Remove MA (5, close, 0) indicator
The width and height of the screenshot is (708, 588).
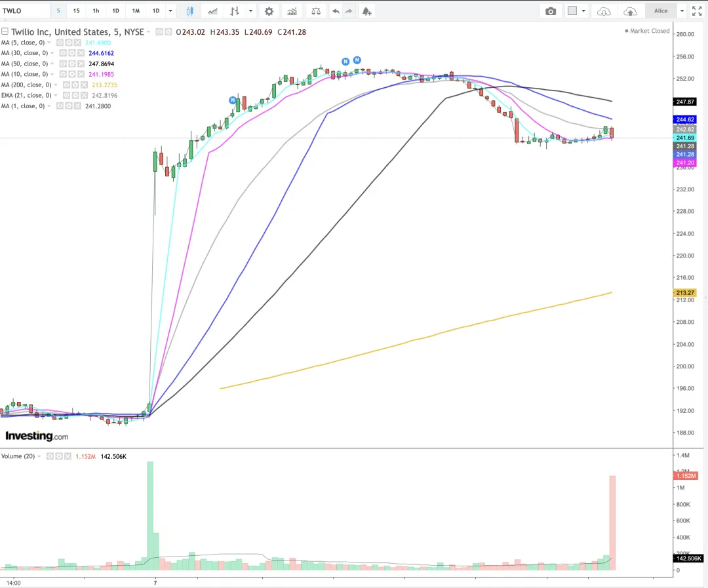point(77,43)
